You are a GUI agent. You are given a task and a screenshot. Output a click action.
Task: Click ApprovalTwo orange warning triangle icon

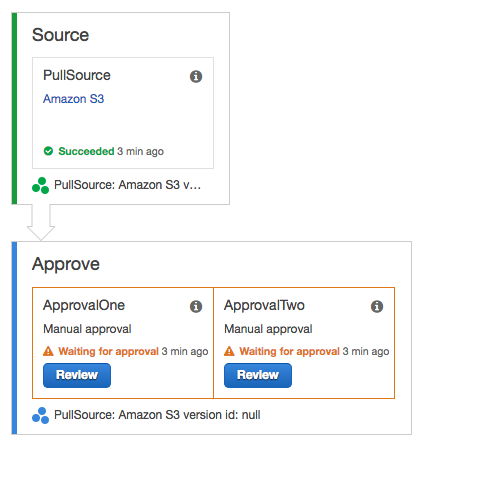click(x=229, y=351)
